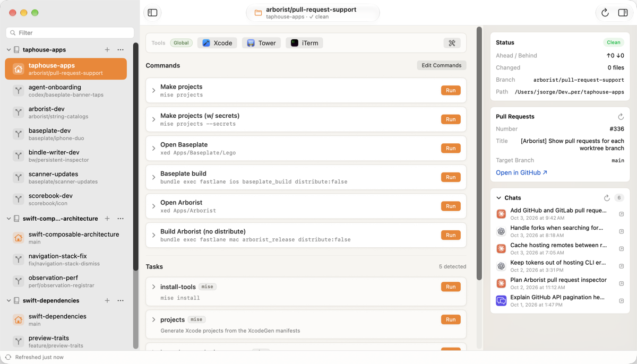The image size is (637, 364).
Task: Toggle the Global tools scope badge
Action: (x=181, y=43)
